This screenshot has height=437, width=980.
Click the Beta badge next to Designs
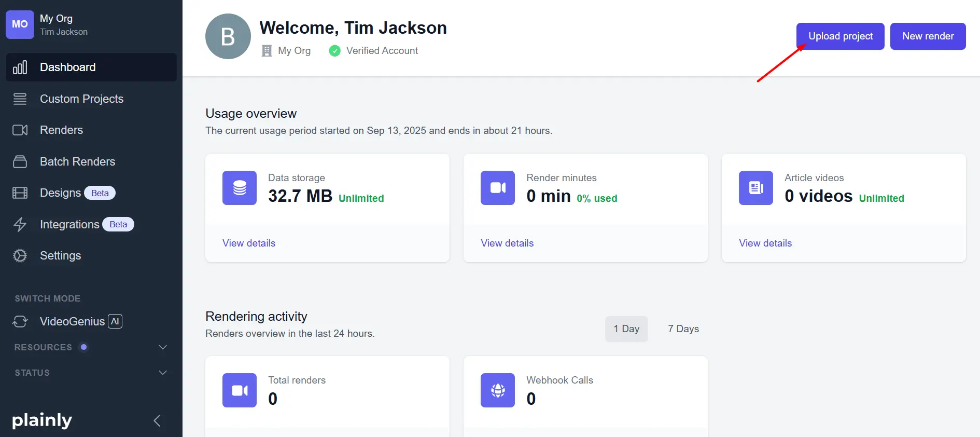tap(100, 193)
